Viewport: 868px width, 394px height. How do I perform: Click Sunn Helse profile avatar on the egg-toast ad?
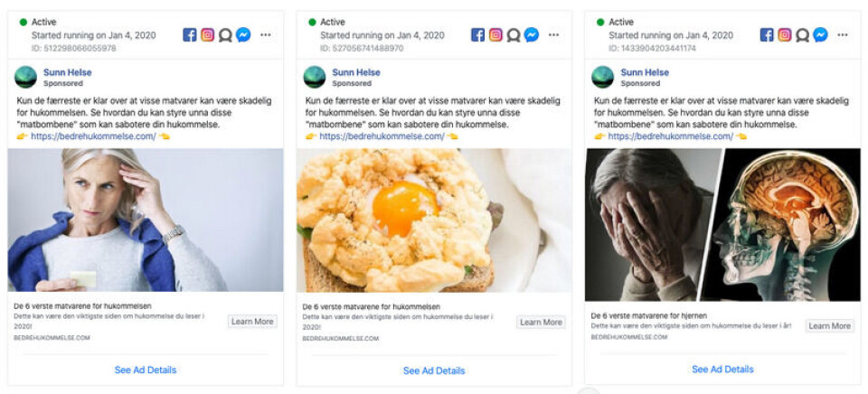[315, 77]
